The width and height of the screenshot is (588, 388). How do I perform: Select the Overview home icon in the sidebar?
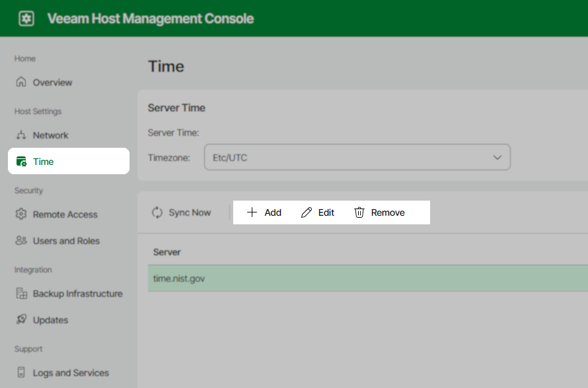click(x=20, y=82)
